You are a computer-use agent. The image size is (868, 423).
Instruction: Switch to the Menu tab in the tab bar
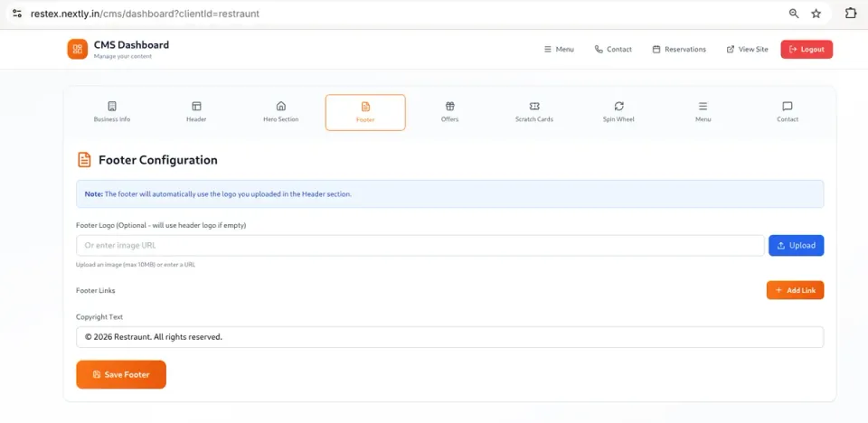[x=703, y=112]
